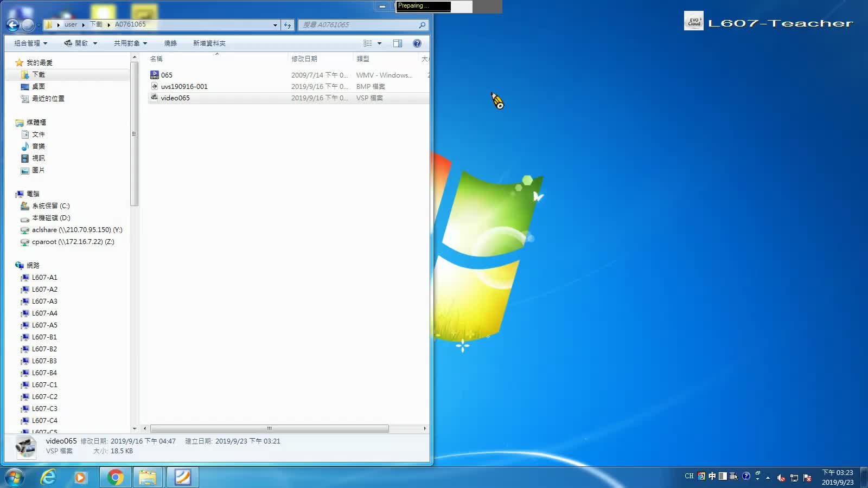The width and height of the screenshot is (868, 488).
Task: Click 新增資料夾 button
Action: click(x=209, y=43)
